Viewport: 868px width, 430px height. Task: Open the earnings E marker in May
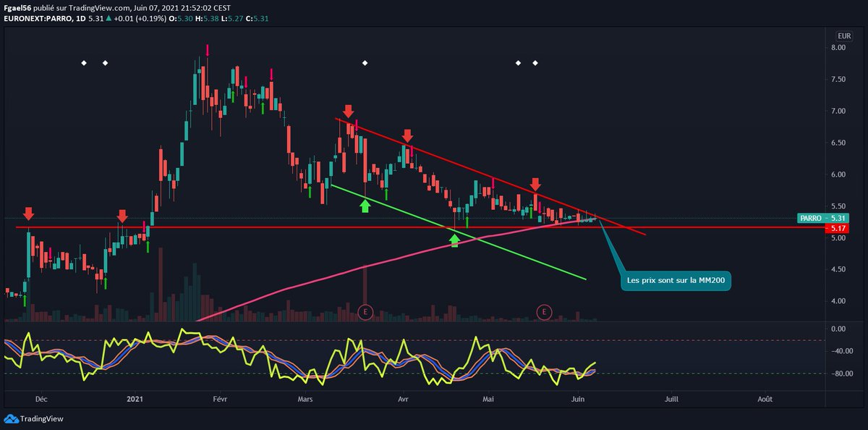pos(544,312)
